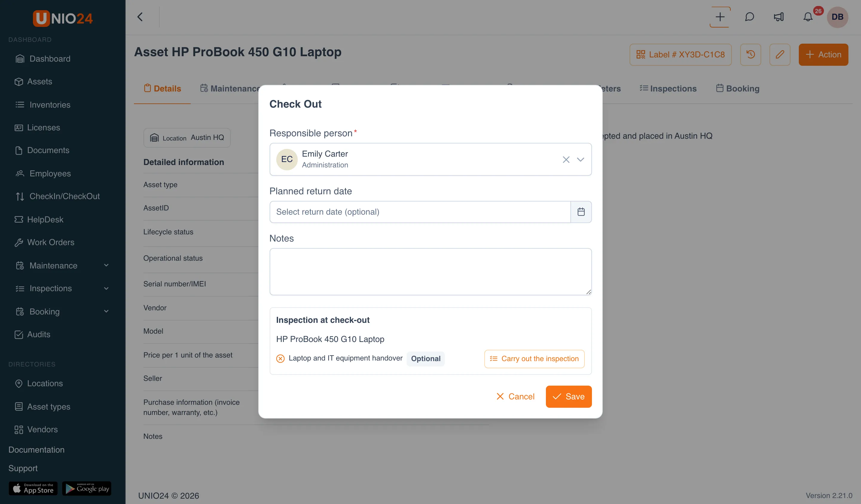This screenshot has width=861, height=504.
Task: Open the notifications bell
Action: (x=808, y=17)
